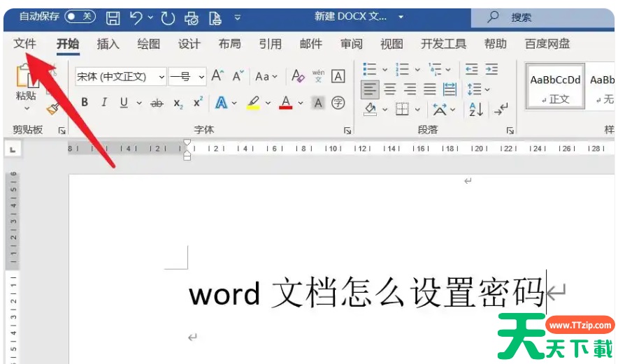Image resolution: width=618 pixels, height=364 pixels.
Task: Apply subscript formatting
Action: (x=178, y=103)
